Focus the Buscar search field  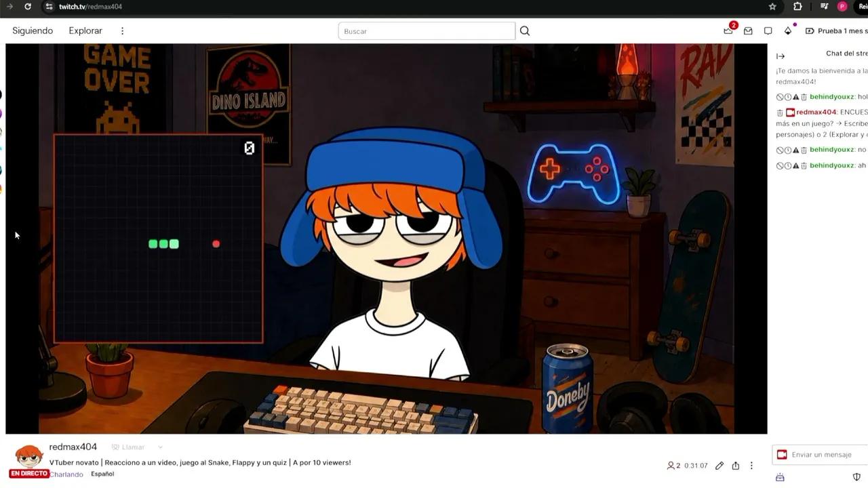427,31
